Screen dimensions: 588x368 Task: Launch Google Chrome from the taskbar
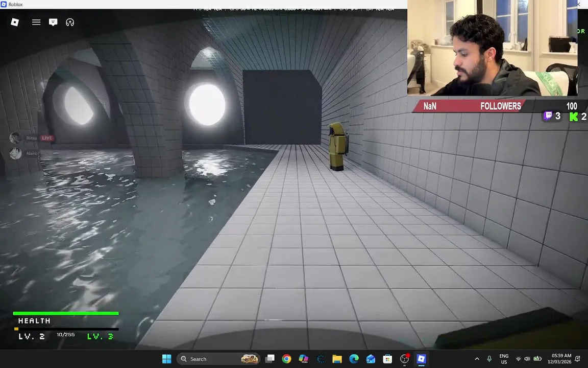[x=286, y=359]
